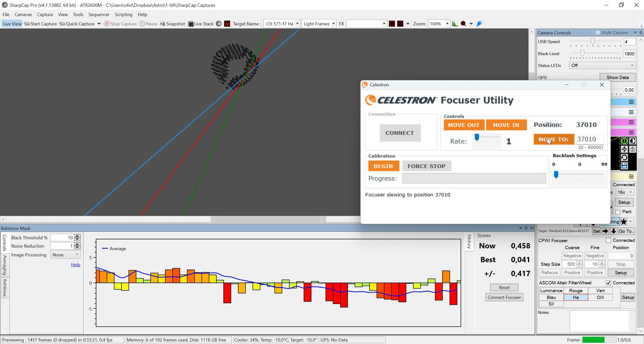Toggle the padlock icon in the histogram panel
644x344 pixels.
[632, 149]
